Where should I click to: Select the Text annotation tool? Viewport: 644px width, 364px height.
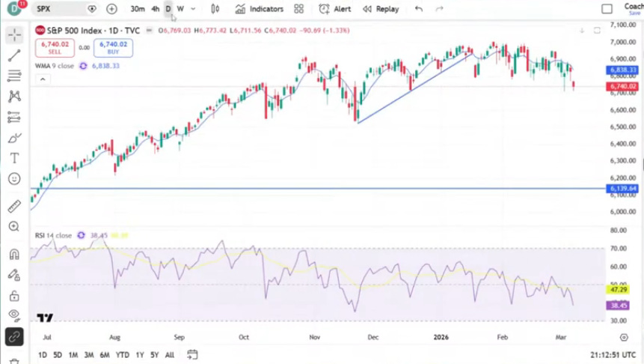pyautogui.click(x=14, y=158)
